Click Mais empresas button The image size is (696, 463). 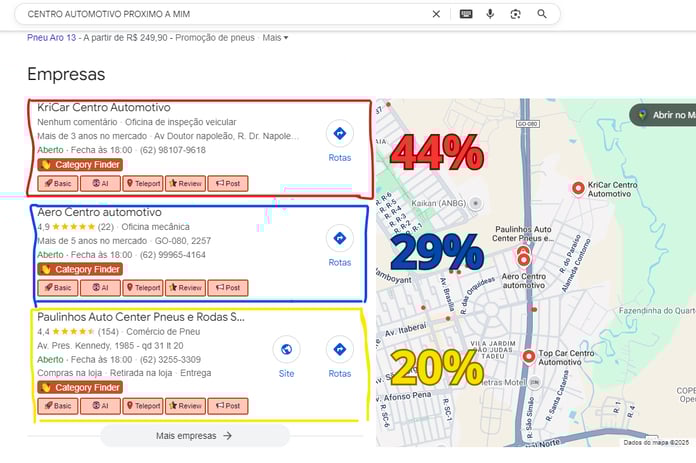pyautogui.click(x=195, y=435)
